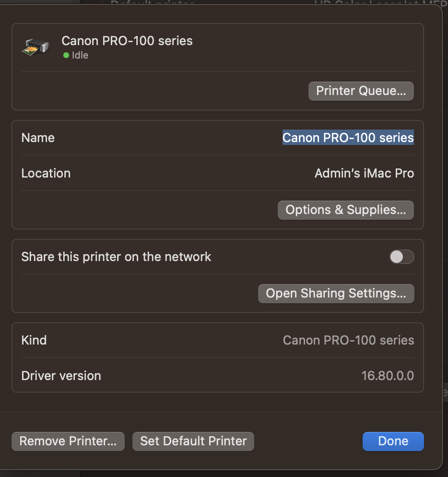Click the Share this printer label
Screen dimensions: 448x477
point(116,257)
